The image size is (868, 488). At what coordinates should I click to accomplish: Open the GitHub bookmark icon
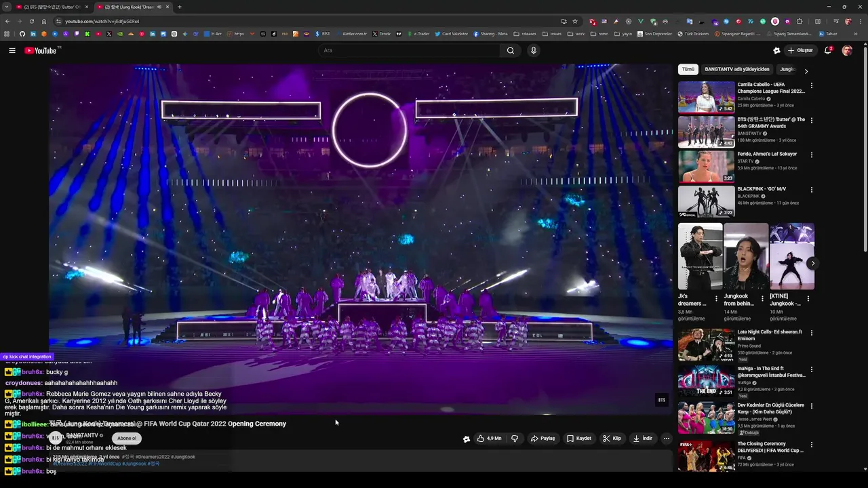pyautogui.click(x=22, y=34)
